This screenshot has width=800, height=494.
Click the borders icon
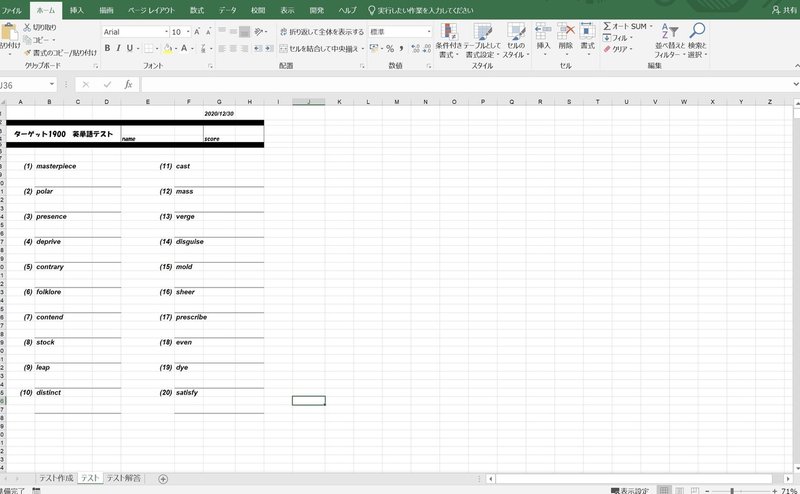147,48
